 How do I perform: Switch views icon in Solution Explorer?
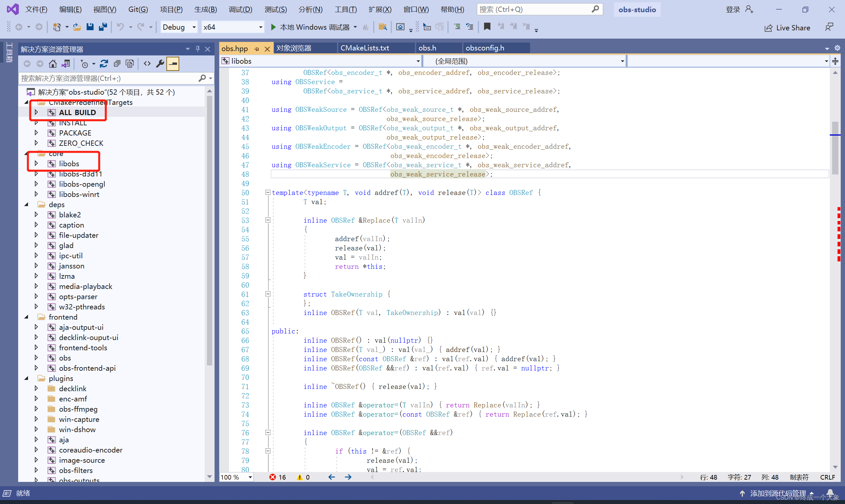point(66,64)
